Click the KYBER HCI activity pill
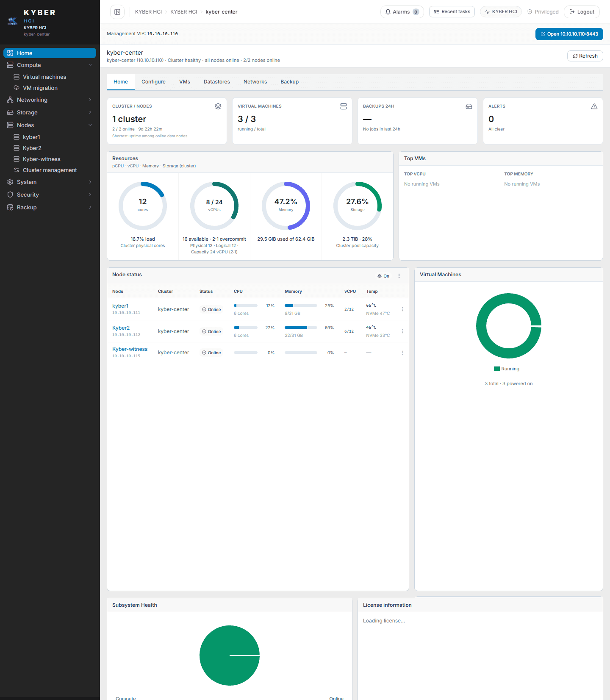 coord(501,12)
